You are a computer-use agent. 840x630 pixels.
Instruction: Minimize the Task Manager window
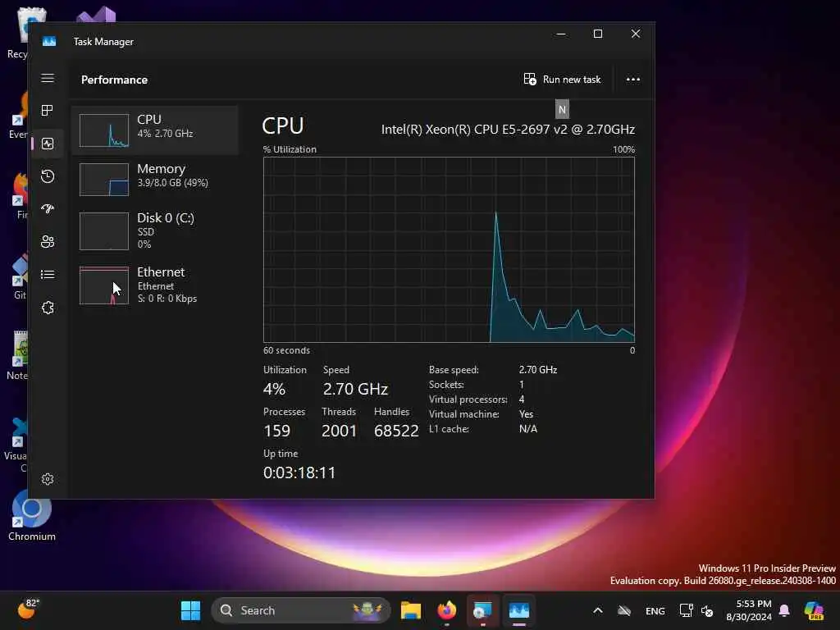click(x=561, y=34)
